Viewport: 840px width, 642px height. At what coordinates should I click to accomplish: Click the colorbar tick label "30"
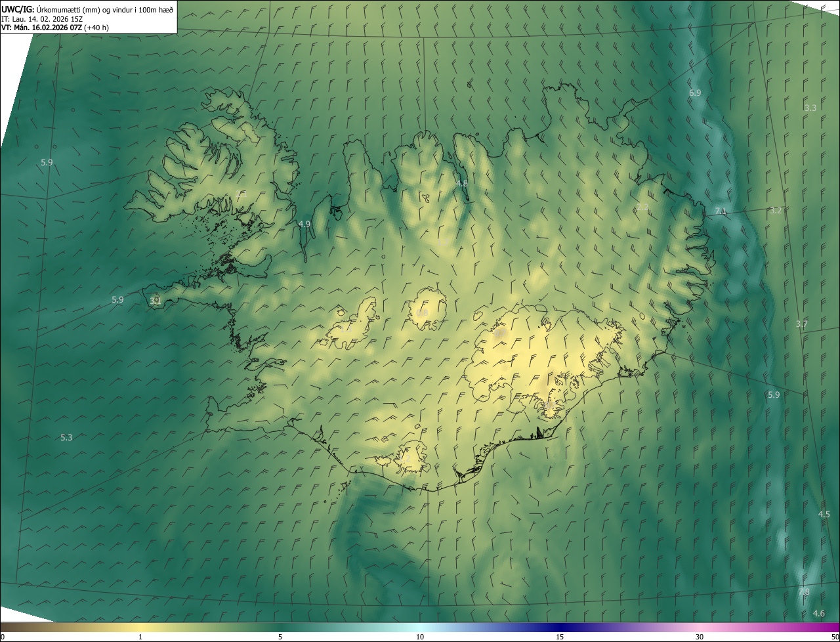pyautogui.click(x=700, y=637)
